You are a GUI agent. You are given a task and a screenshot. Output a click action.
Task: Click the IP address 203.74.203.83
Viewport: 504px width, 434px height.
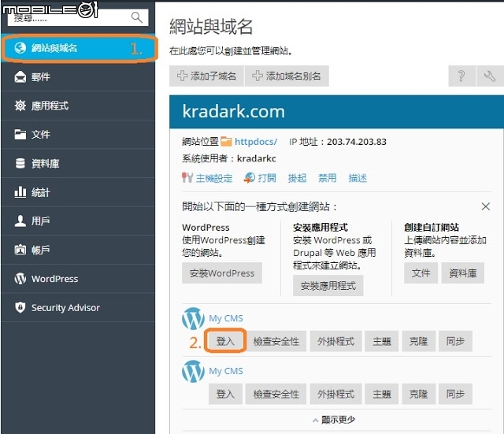[x=357, y=142]
